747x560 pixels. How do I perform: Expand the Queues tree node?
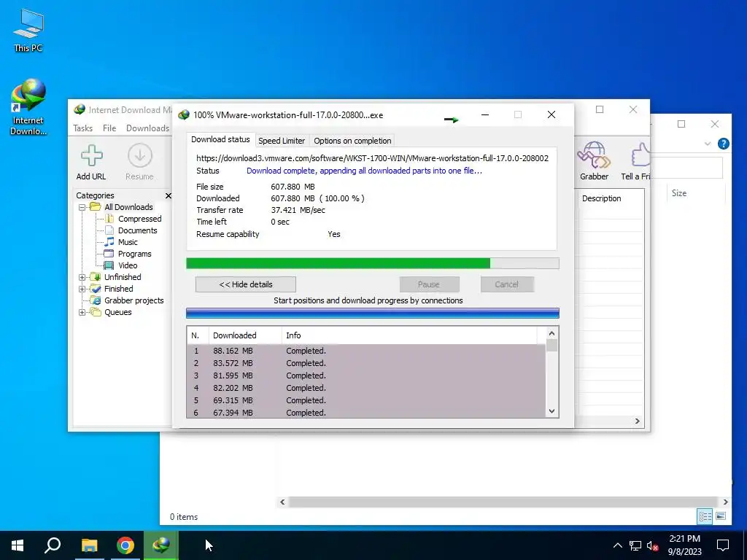click(82, 312)
